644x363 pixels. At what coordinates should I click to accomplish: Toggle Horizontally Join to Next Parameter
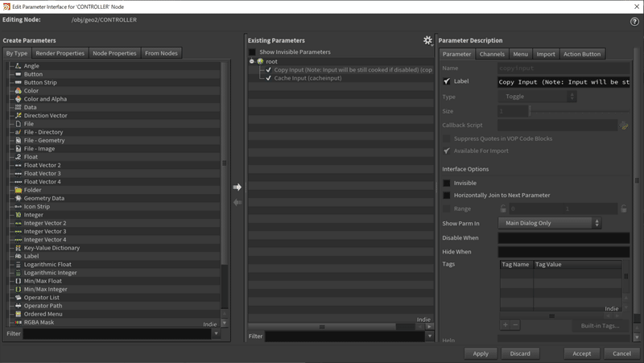pos(447,196)
